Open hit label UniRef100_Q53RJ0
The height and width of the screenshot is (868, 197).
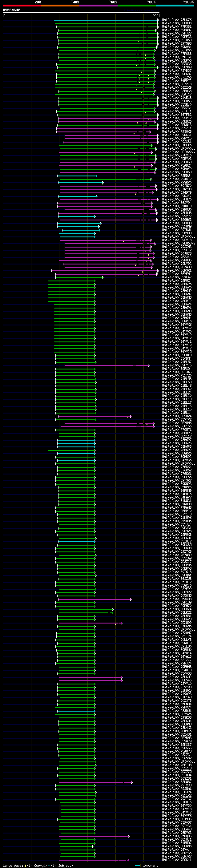click(177, 104)
